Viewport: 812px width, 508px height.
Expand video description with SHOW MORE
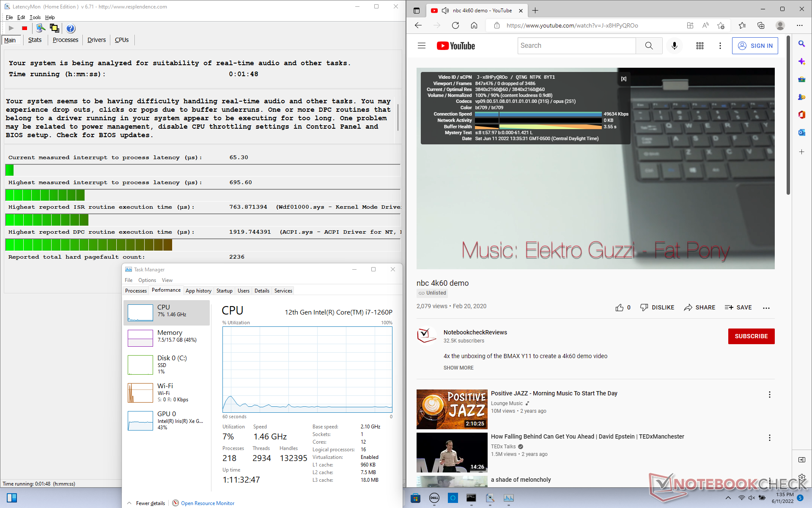(x=458, y=367)
